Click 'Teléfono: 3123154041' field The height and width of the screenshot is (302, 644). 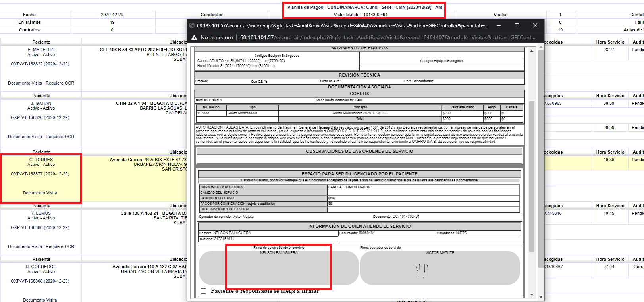268,239
